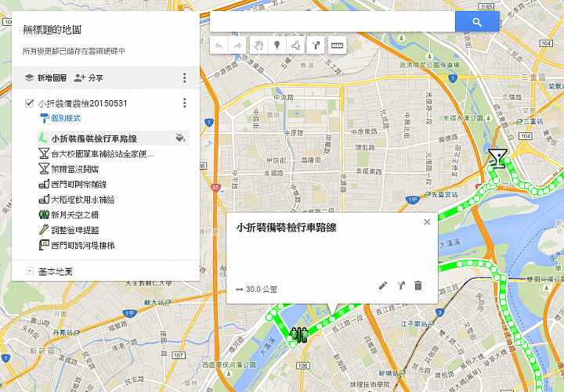The image size is (564, 392).
Task: Close the route info popup
Action: point(427,222)
